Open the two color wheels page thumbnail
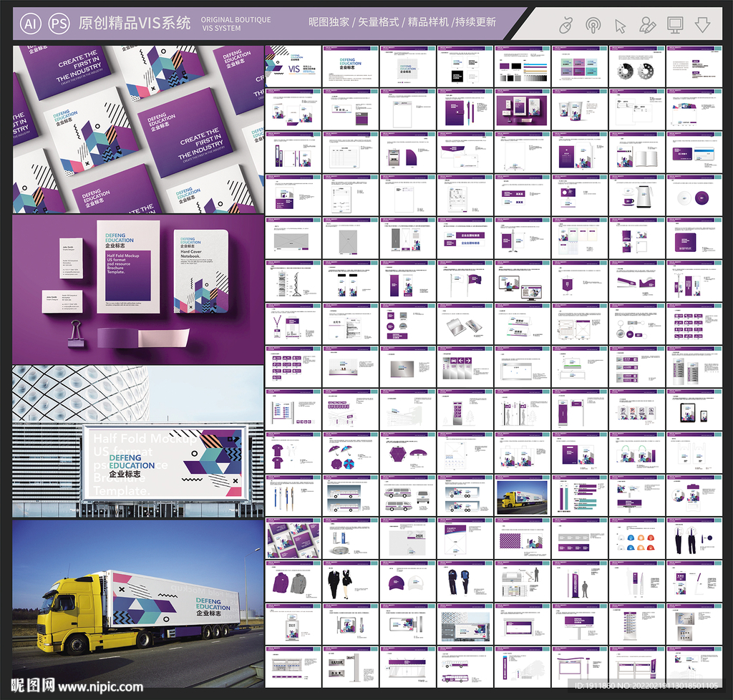This screenshot has width=733, height=700. tap(636, 67)
